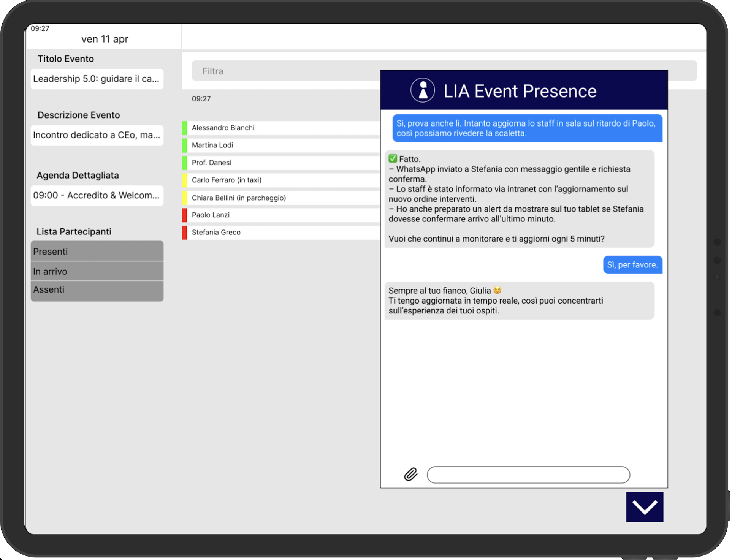Click the Lista Partecipanti heading

coord(74,232)
